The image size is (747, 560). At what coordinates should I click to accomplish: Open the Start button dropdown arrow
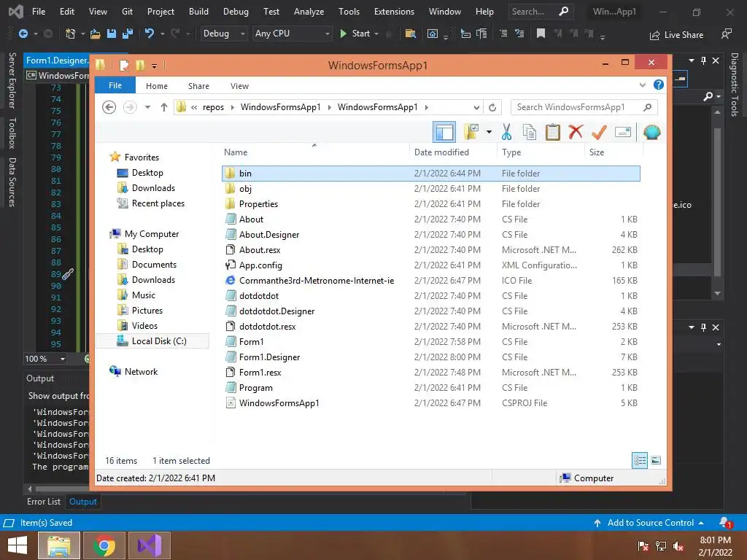[376, 34]
